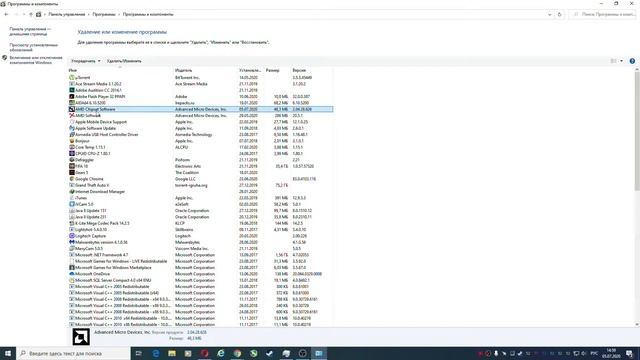The height and width of the screenshot is (360, 640).
Task: Select the Microsoft OneDrive cloud icon
Action: pos(72,274)
